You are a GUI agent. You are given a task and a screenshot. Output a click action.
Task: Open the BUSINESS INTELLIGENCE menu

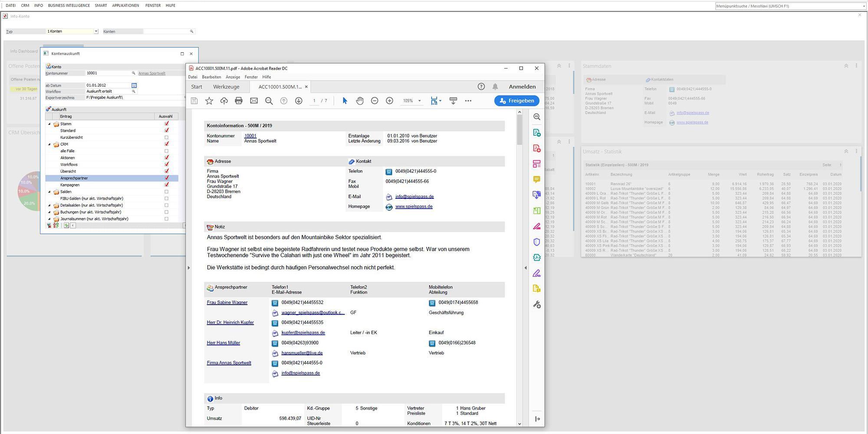pos(69,6)
